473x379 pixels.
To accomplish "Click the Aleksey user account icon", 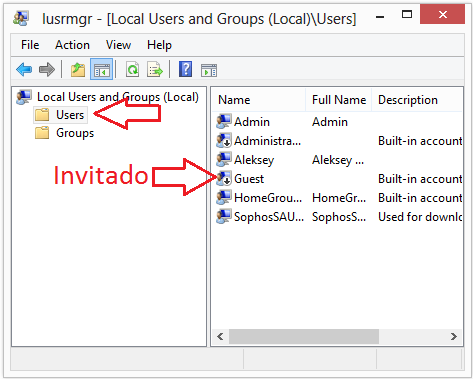I will click(x=223, y=160).
